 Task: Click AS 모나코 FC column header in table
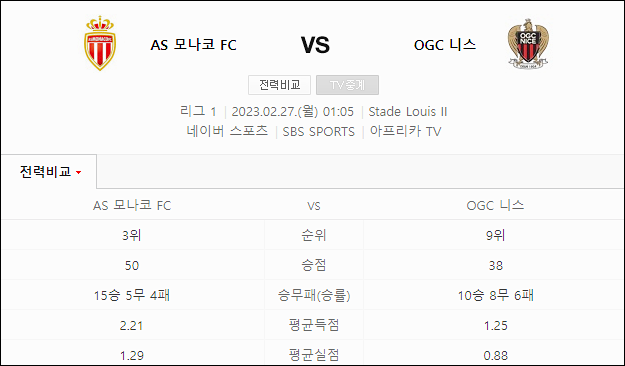click(132, 205)
